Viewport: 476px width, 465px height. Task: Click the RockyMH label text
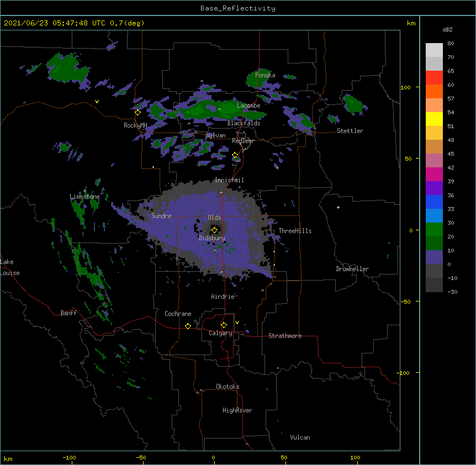[135, 125]
